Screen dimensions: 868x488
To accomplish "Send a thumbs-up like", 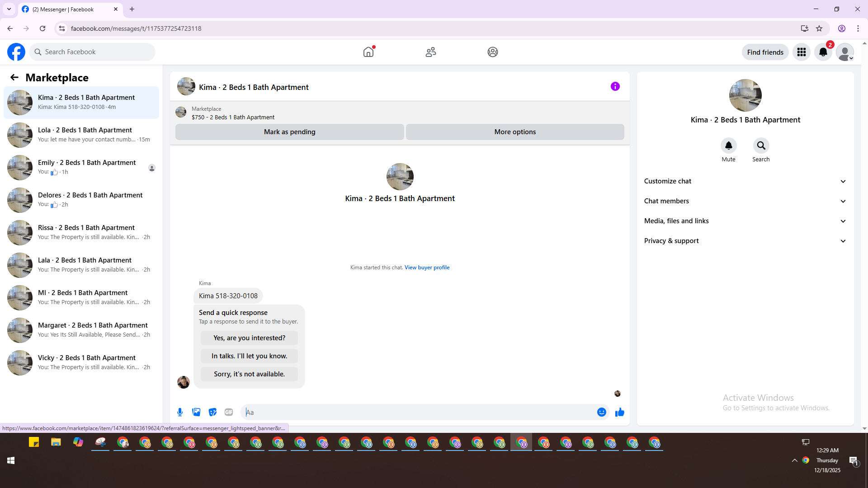I will tap(620, 412).
